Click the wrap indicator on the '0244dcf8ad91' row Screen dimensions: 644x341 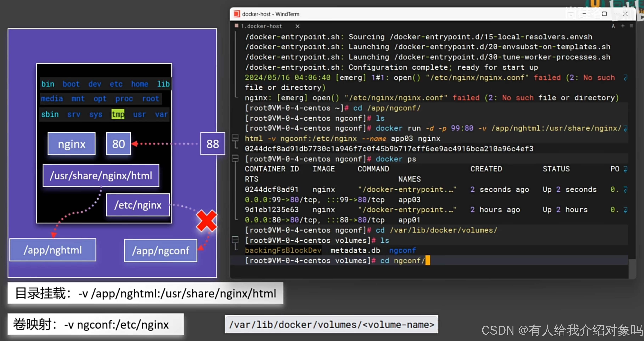626,190
